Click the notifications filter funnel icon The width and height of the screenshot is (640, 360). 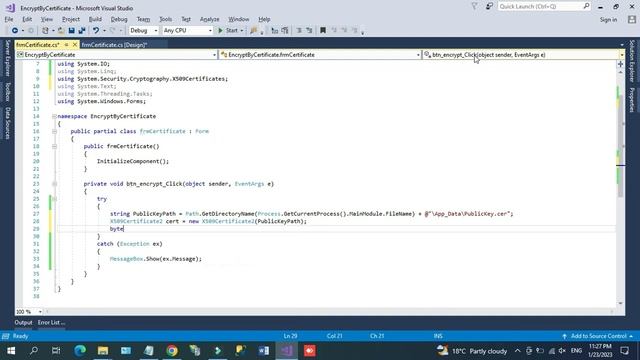coord(474,7)
